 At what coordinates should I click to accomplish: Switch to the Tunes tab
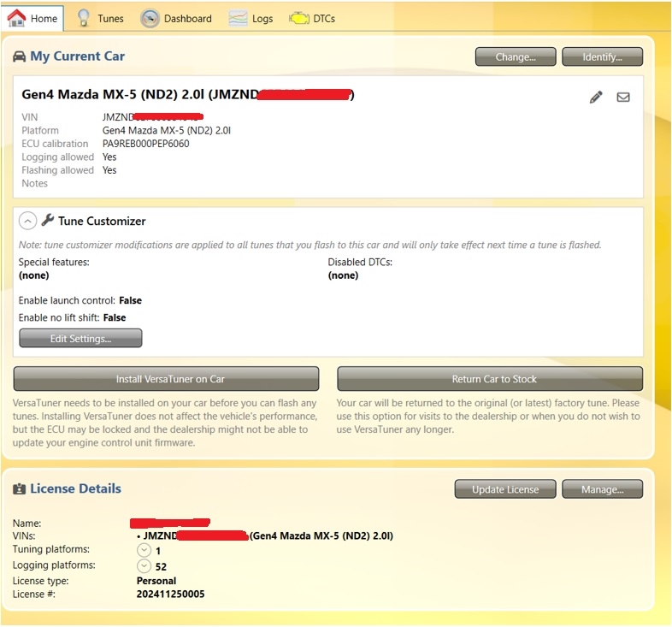[x=101, y=19]
